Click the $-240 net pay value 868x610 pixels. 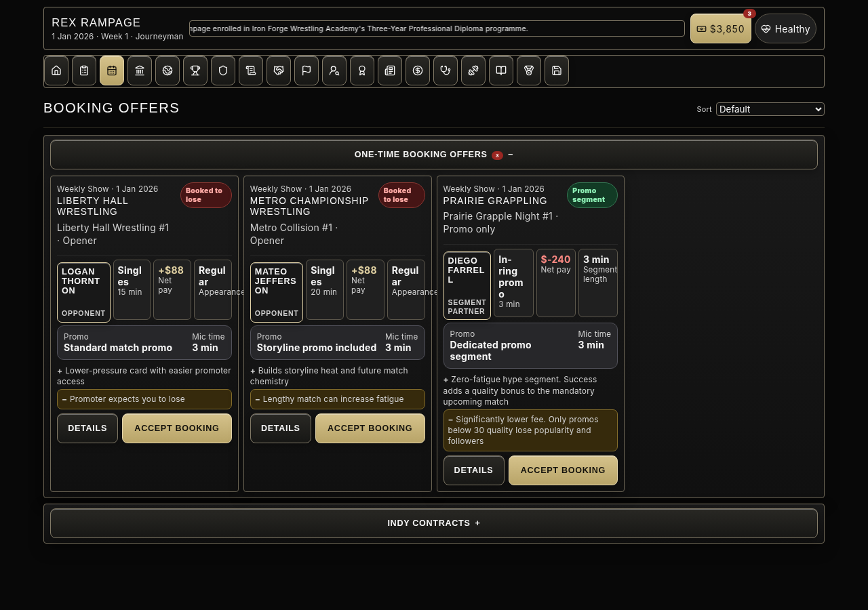[x=556, y=260]
